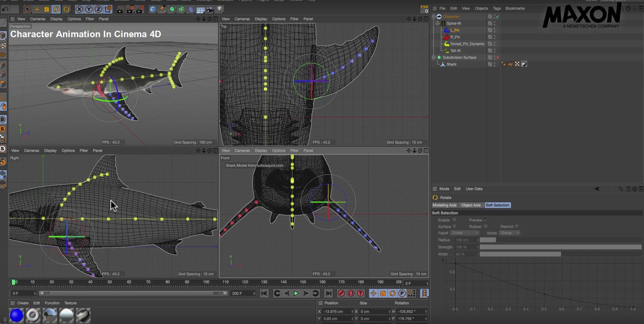Collapse the Character object hierarchy
644x324 pixels.
(x=433, y=17)
